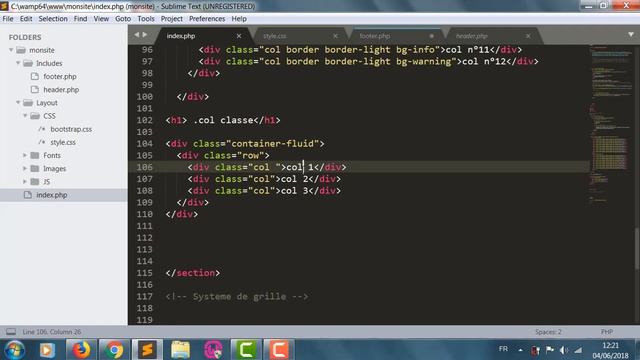Click the Spaces: 2 indentation setting
The width and height of the screenshot is (640, 360).
click(x=548, y=332)
